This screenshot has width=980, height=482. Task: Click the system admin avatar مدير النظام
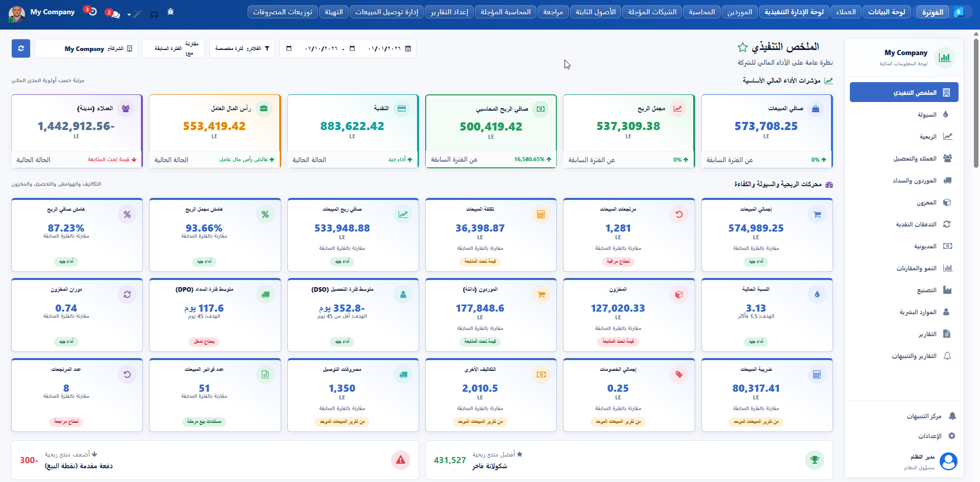[x=948, y=461]
